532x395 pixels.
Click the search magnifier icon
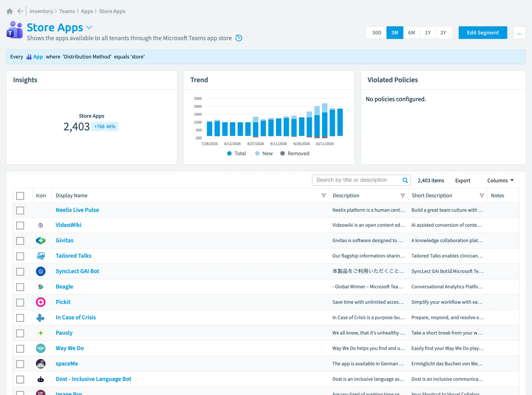pos(405,180)
